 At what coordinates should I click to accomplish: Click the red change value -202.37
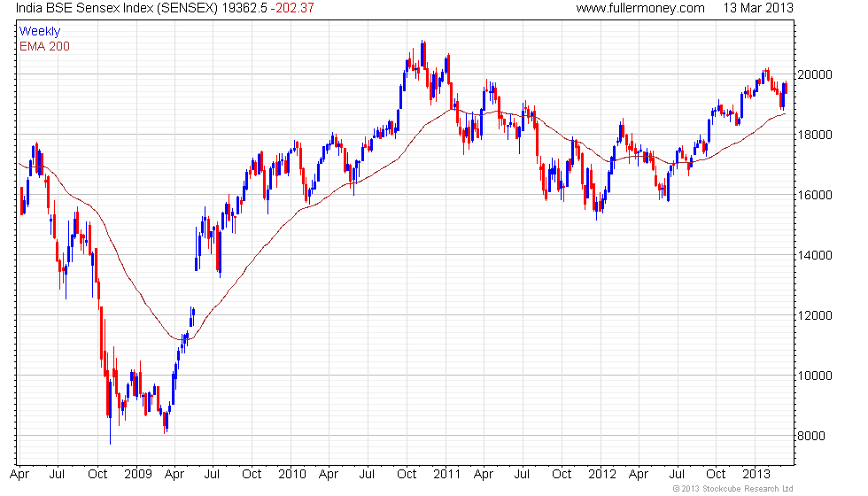292,8
